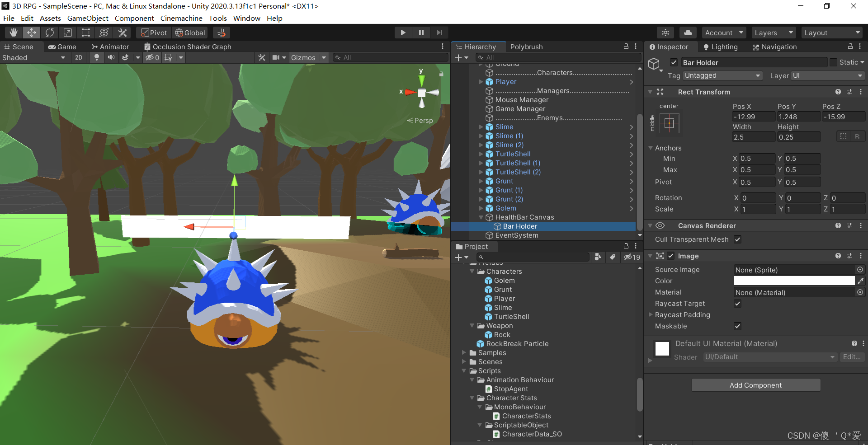Click the Add Component button
The image size is (868, 445).
point(755,385)
